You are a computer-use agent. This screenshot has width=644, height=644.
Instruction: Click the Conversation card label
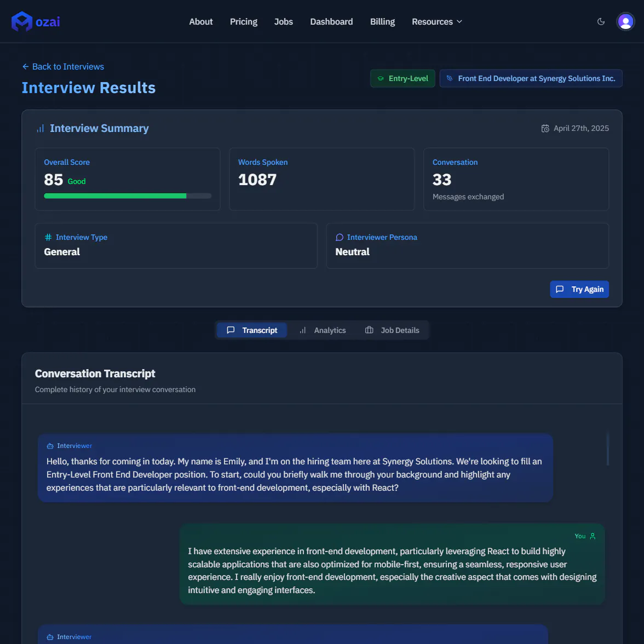click(455, 162)
